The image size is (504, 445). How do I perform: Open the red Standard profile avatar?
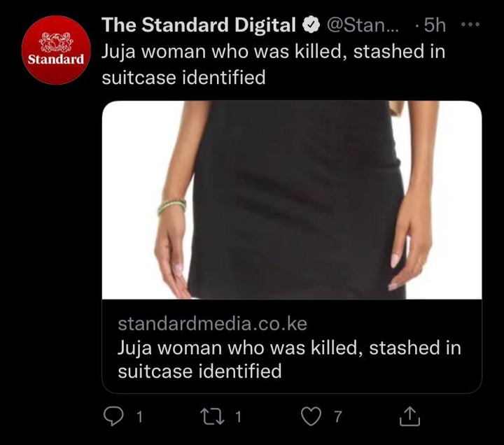(x=56, y=50)
